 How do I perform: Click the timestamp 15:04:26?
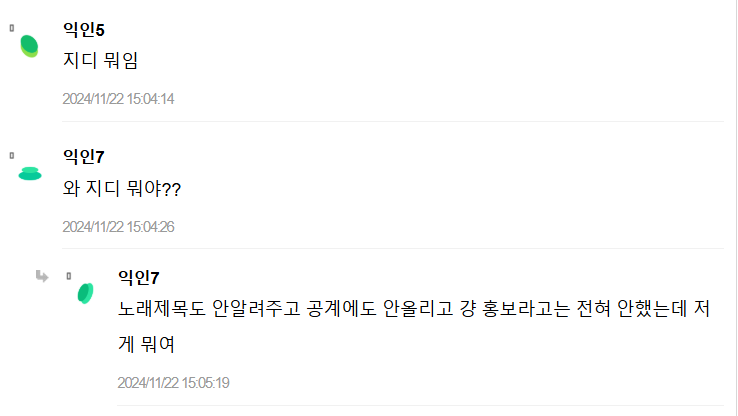118,227
